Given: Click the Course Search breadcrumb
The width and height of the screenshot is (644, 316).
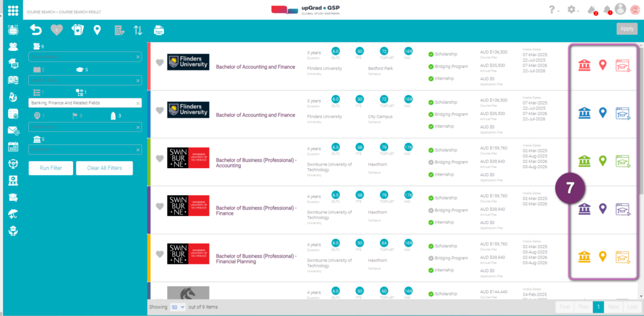Looking at the screenshot, I should 41,12.
